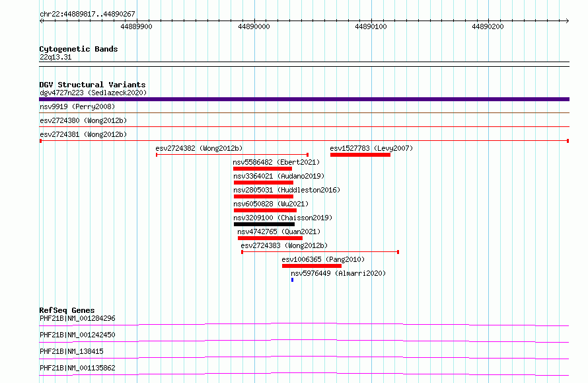Open the esv2724382 (Wong2012b) variant label
The width and height of the screenshot is (588, 383).
tap(199, 148)
